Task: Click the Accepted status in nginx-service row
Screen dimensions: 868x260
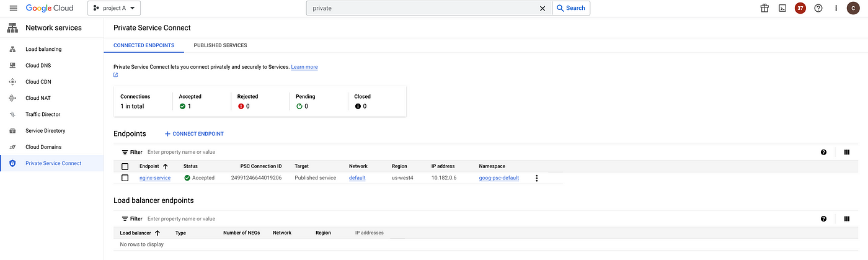Action: (x=199, y=178)
